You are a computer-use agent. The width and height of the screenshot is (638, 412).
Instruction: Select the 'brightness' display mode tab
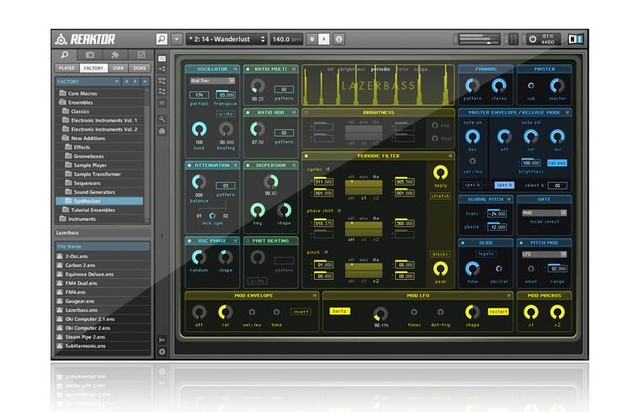[x=352, y=70]
